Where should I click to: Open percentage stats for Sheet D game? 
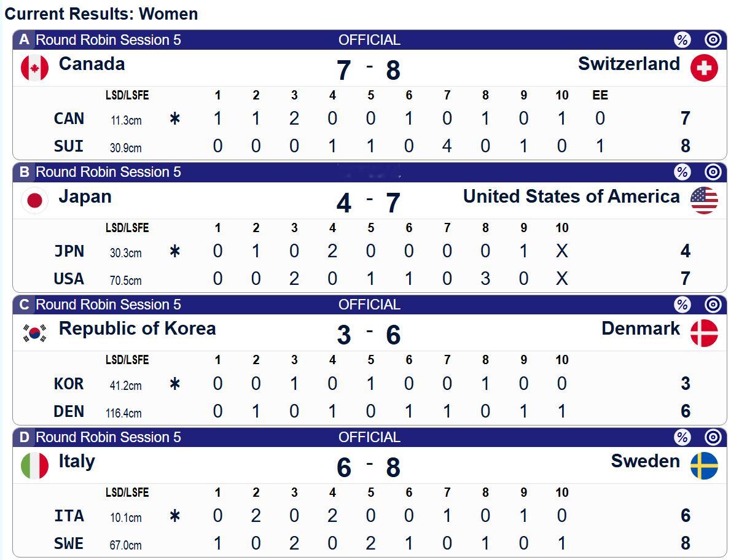(x=682, y=437)
